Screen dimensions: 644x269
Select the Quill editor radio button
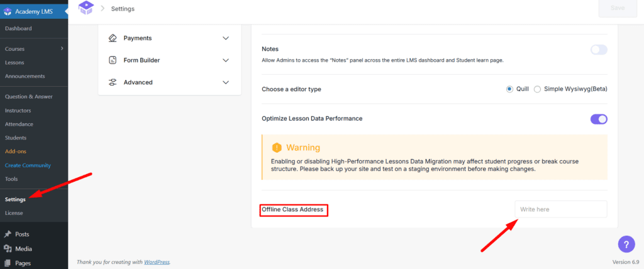tap(509, 89)
